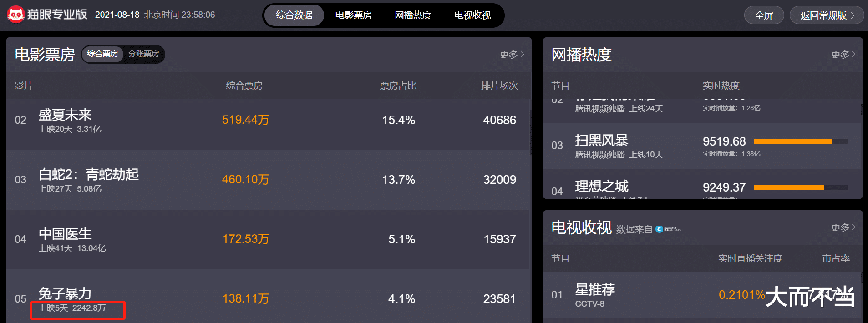
Task: Switch to the 分账票房 toggle option
Action: tap(143, 54)
